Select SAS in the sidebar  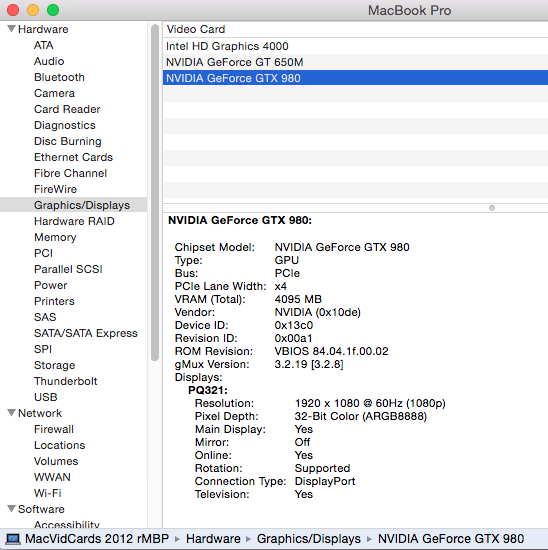click(x=45, y=317)
